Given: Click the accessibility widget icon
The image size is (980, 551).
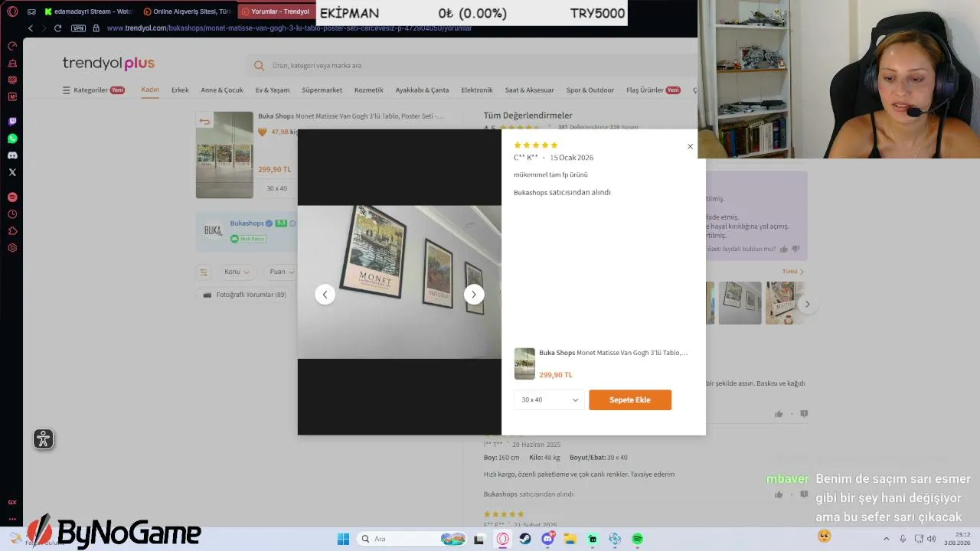Looking at the screenshot, I should click(44, 439).
